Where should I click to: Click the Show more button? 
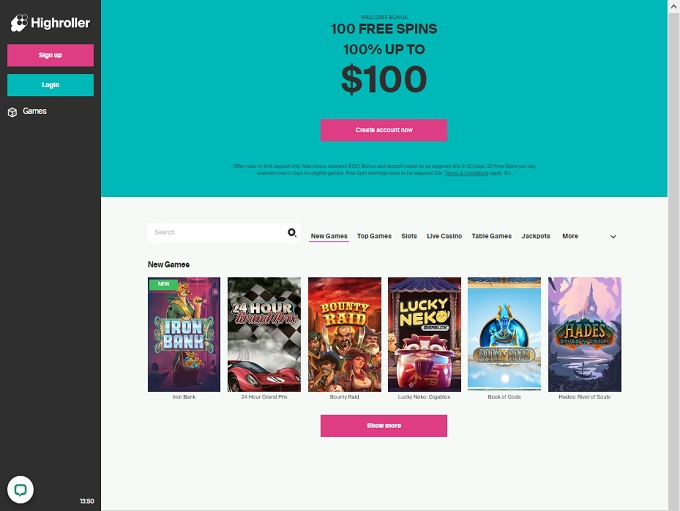pos(384,426)
